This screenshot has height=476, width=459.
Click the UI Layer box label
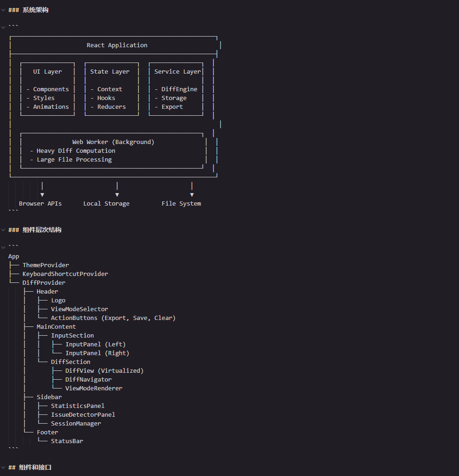47,72
